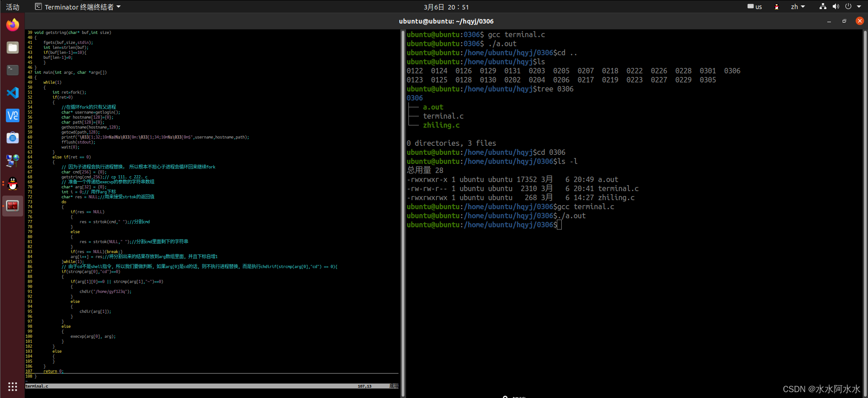This screenshot has height=398, width=868.
Task: Close the Terminator window
Action: click(x=859, y=21)
